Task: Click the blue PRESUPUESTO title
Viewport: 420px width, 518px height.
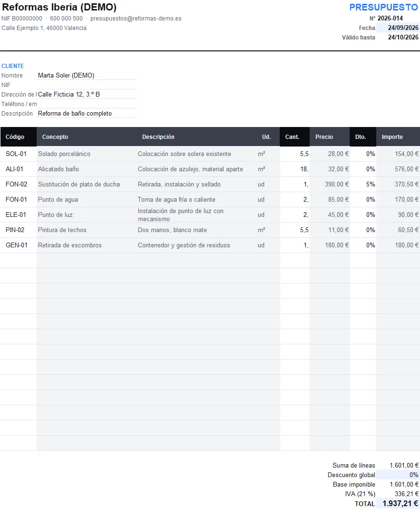Action: 384,7
